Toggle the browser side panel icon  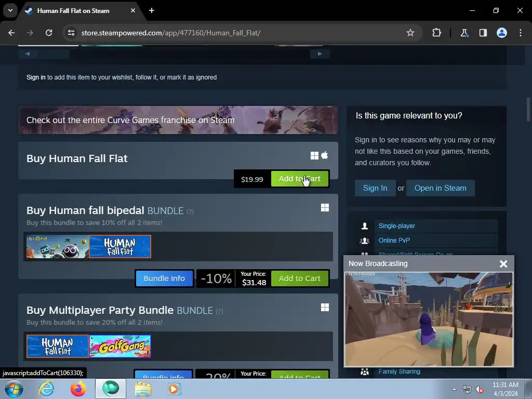coord(483,33)
